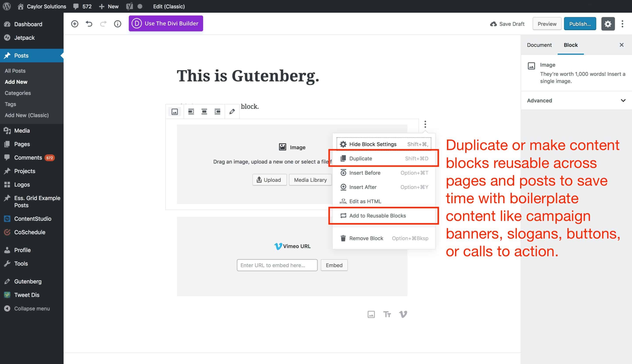Image resolution: width=632 pixels, height=364 pixels.
Task: Click the image block type icon
Action: [x=175, y=112]
